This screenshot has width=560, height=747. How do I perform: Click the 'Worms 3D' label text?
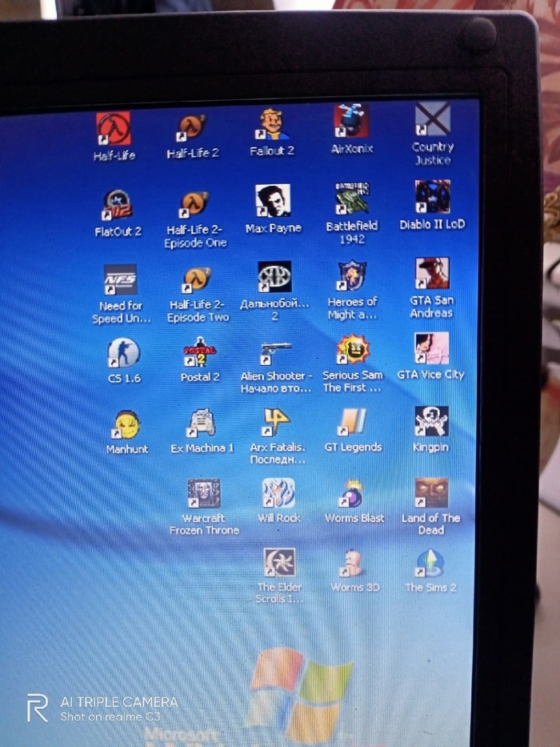[x=355, y=588]
